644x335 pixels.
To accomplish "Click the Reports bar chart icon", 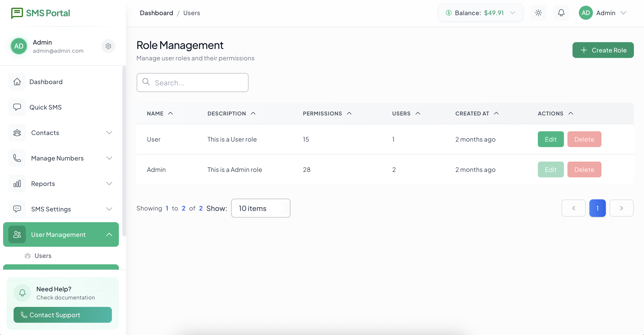I will 17,184.
